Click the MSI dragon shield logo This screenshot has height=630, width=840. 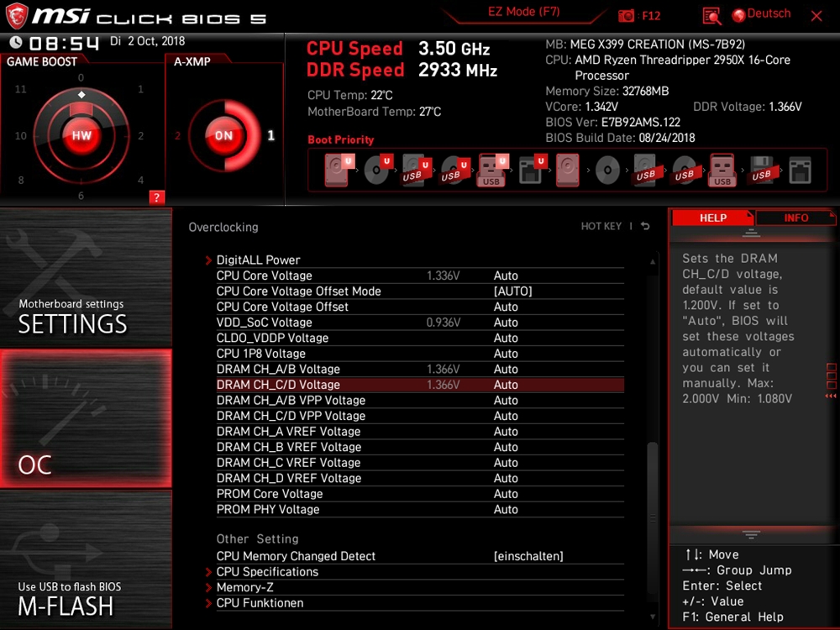click(x=17, y=15)
